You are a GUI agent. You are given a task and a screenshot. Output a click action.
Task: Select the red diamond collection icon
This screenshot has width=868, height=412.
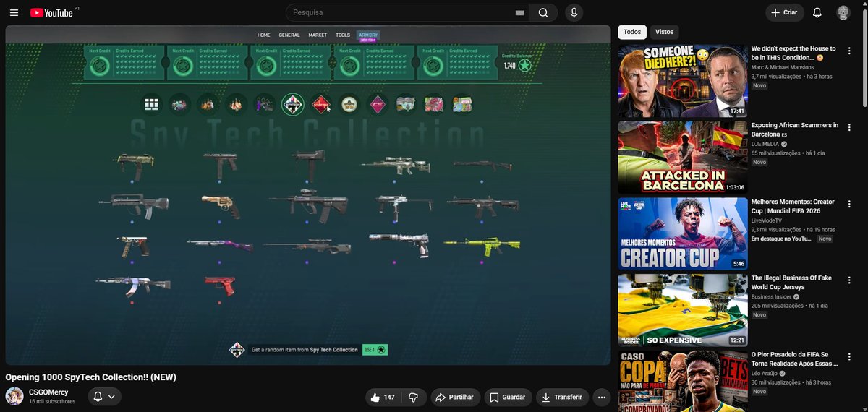(x=320, y=105)
